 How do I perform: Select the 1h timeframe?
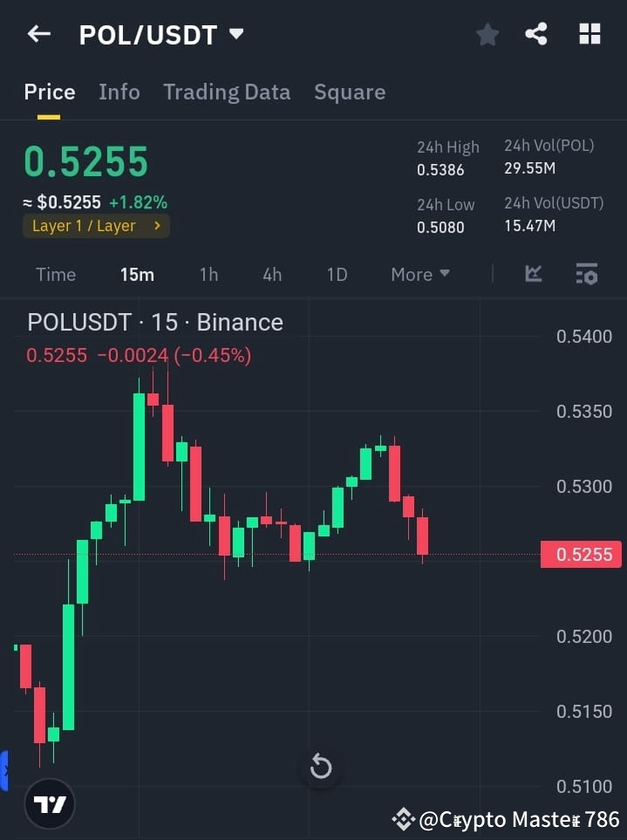tap(208, 274)
